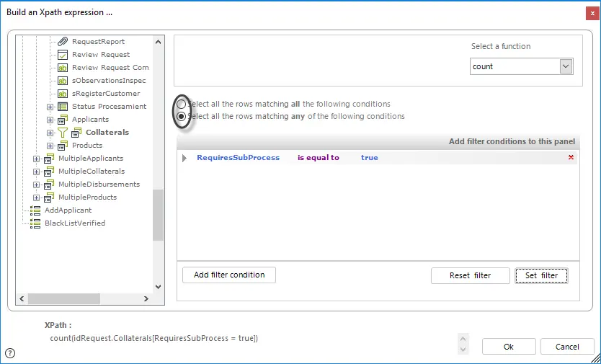Select the RequestReport tree item

[x=98, y=41]
